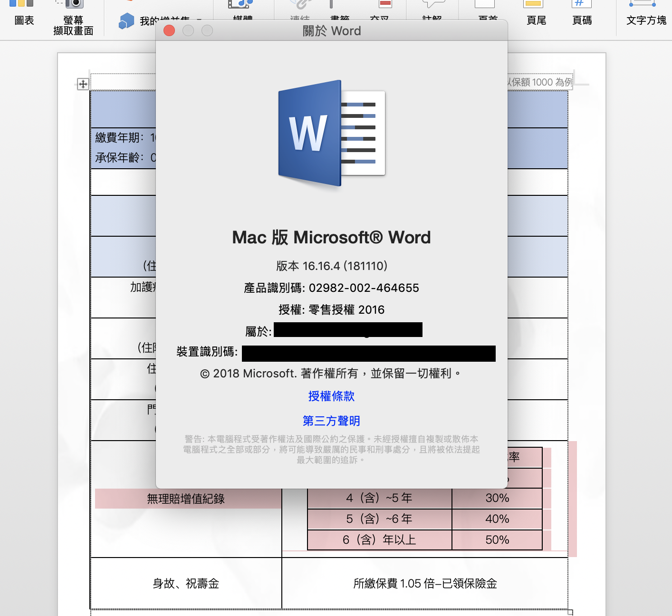Click the Word logo in About dialog

[332, 134]
